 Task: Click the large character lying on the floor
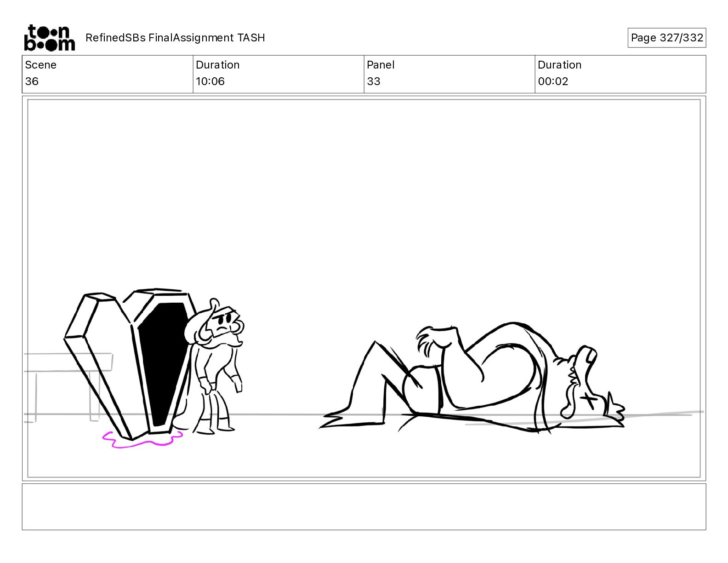[x=472, y=378]
